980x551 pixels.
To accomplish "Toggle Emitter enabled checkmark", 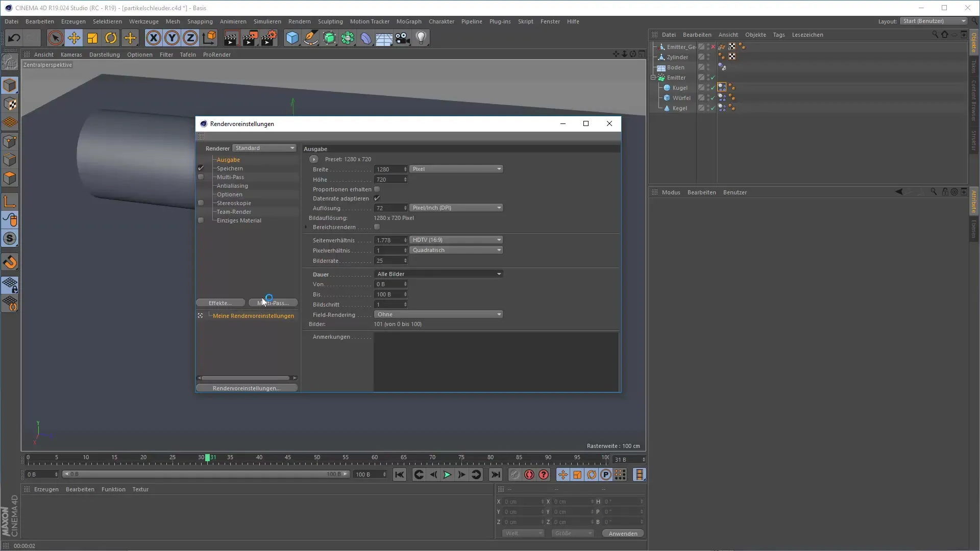I will point(713,78).
